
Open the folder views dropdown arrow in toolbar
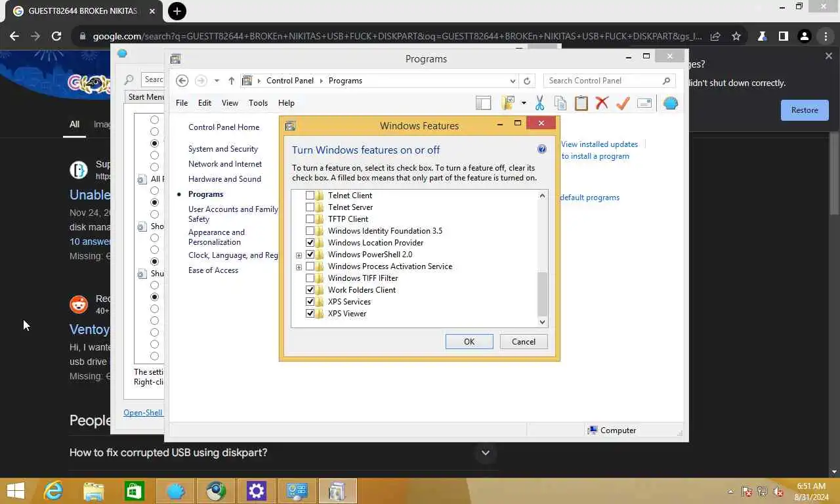(524, 103)
